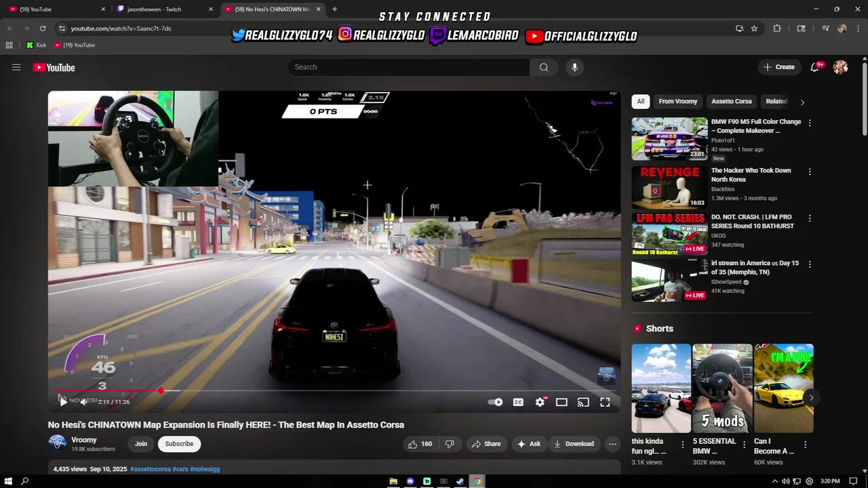Toggle fullscreen in the player
The height and width of the screenshot is (488, 868).
click(605, 402)
